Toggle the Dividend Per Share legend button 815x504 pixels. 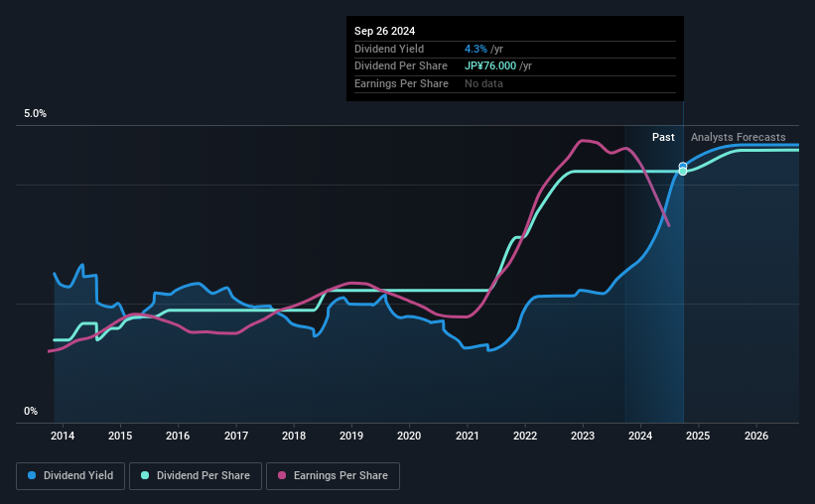point(196,476)
